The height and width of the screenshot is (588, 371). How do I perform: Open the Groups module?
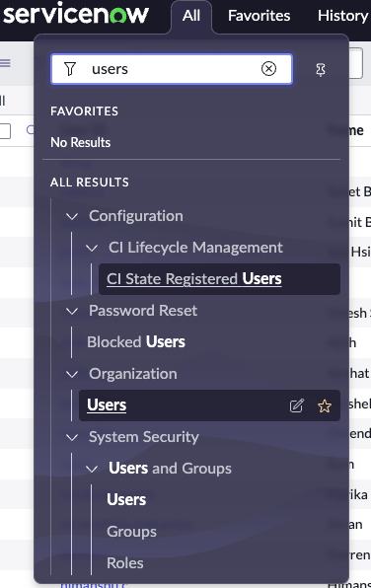click(x=131, y=532)
